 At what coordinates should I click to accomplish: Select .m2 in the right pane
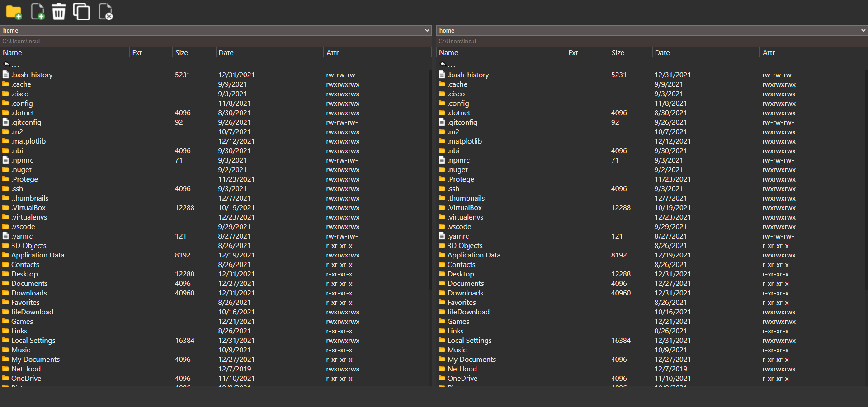coord(453,131)
